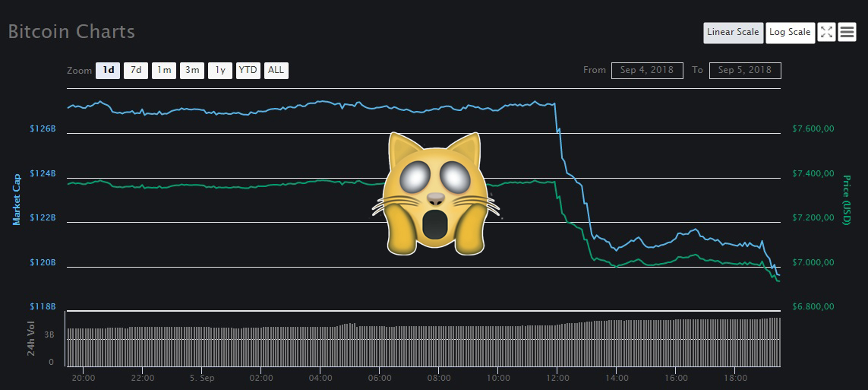The image size is (868, 390).
Task: Click the 14:00 time axis label
Action: click(616, 379)
